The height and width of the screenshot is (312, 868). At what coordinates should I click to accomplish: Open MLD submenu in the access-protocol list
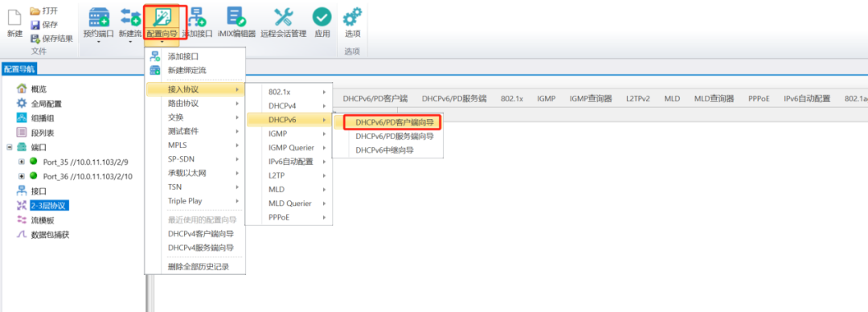pyautogui.click(x=289, y=189)
